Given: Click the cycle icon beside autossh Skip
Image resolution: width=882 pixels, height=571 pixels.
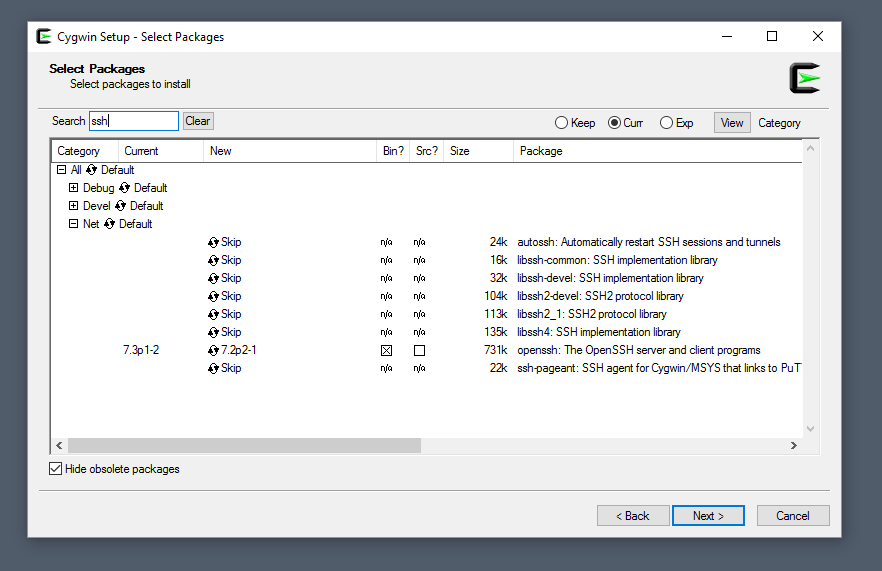Looking at the screenshot, I should tap(213, 242).
